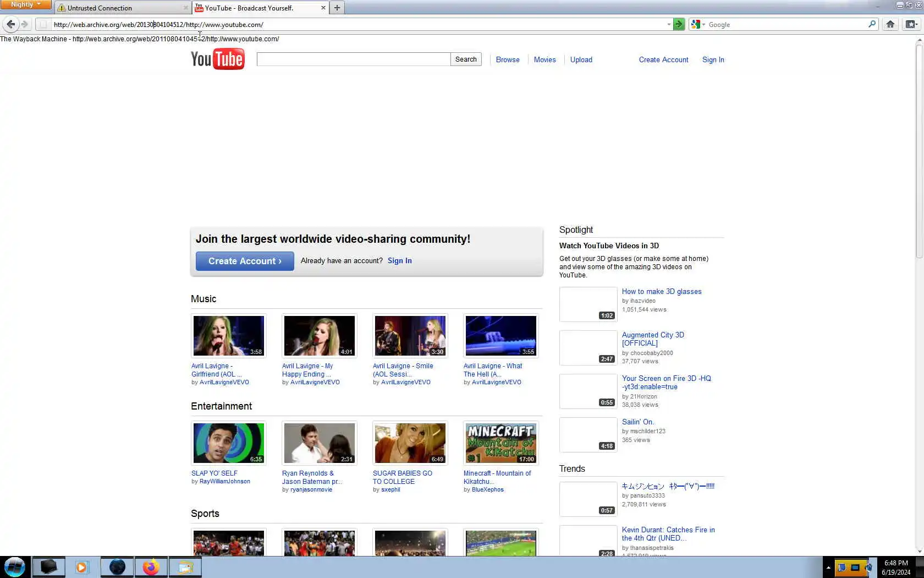924x578 pixels.
Task: Focus the YouTube search box
Action: [354, 59]
